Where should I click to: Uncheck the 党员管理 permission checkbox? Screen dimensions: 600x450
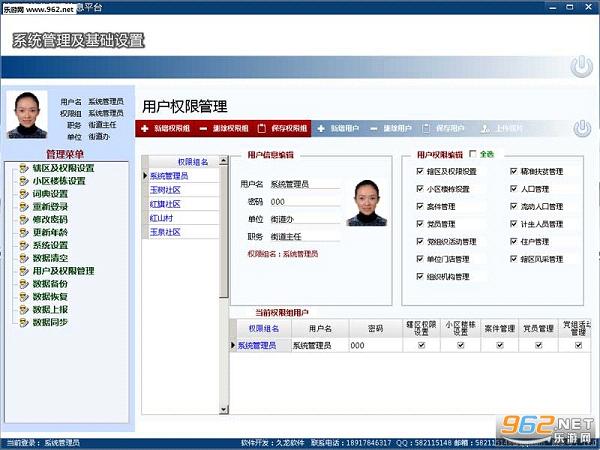[x=420, y=223]
